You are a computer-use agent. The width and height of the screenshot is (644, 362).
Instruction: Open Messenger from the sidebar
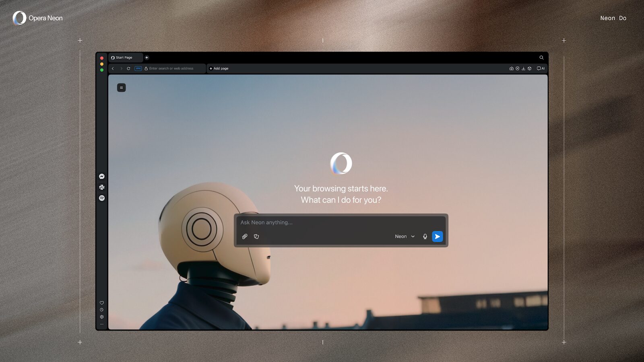tap(102, 177)
